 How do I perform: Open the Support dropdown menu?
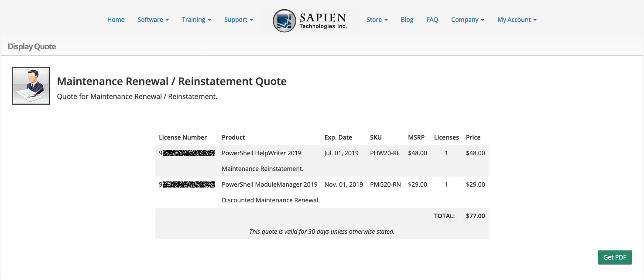[239, 20]
